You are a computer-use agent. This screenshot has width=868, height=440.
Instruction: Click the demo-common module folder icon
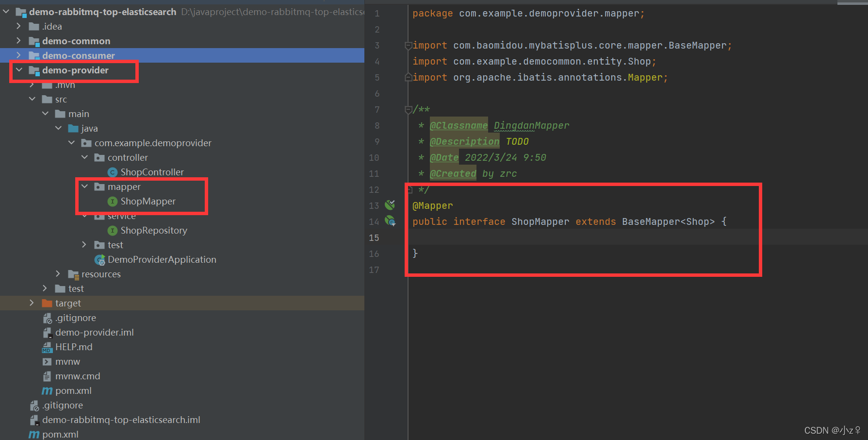(x=34, y=41)
